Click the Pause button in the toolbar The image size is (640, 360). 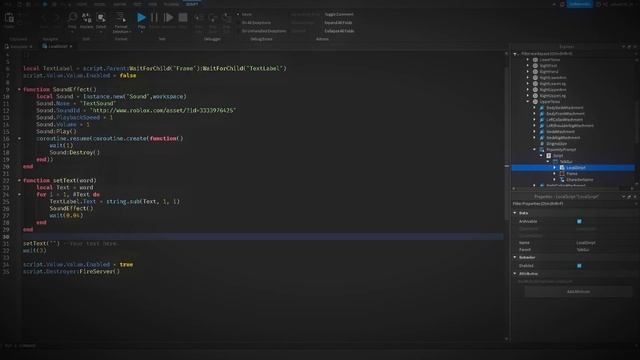click(154, 18)
